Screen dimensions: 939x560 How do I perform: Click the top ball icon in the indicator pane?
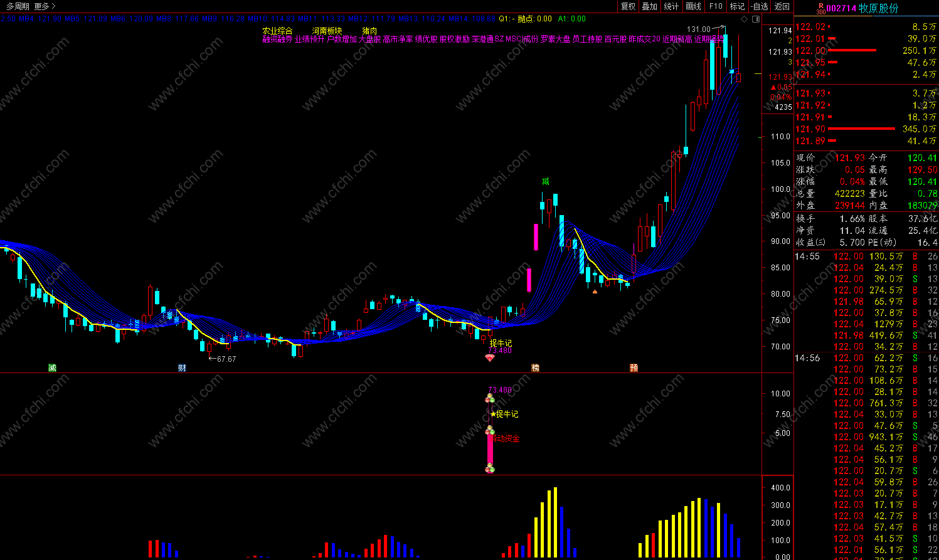pos(490,398)
